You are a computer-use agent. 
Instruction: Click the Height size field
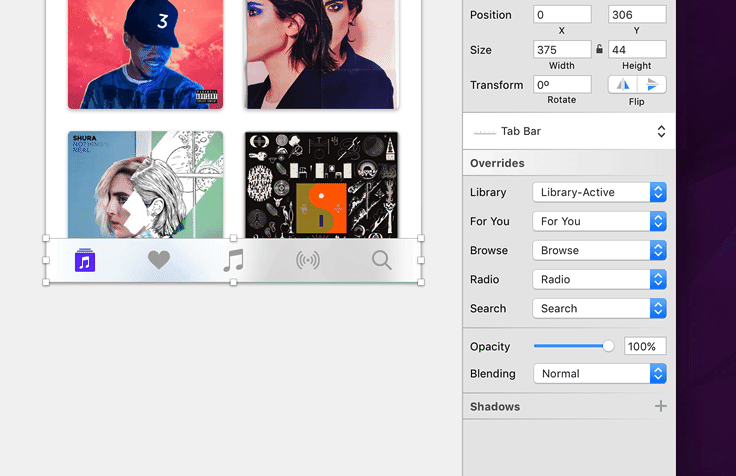tap(637, 49)
